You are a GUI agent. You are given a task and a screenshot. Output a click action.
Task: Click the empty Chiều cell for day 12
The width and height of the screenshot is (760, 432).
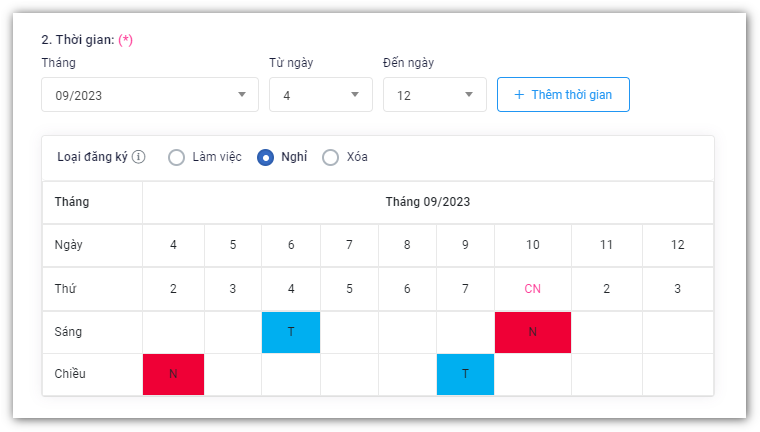tap(678, 374)
